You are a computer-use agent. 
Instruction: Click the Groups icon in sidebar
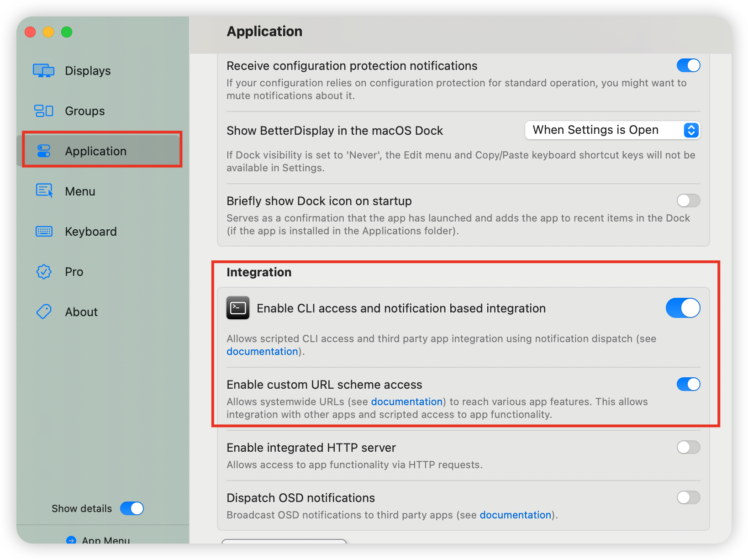pyautogui.click(x=43, y=111)
